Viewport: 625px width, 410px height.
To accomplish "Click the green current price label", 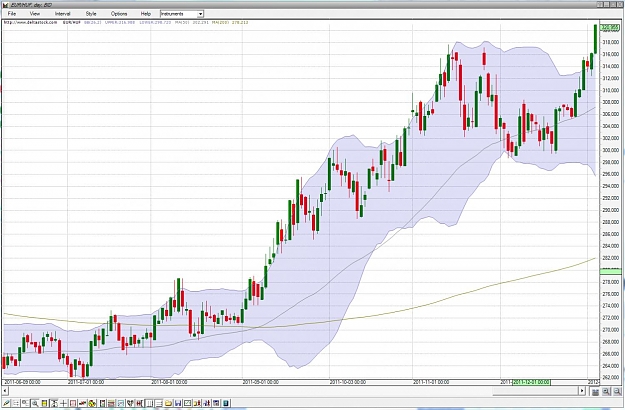I will point(610,28).
